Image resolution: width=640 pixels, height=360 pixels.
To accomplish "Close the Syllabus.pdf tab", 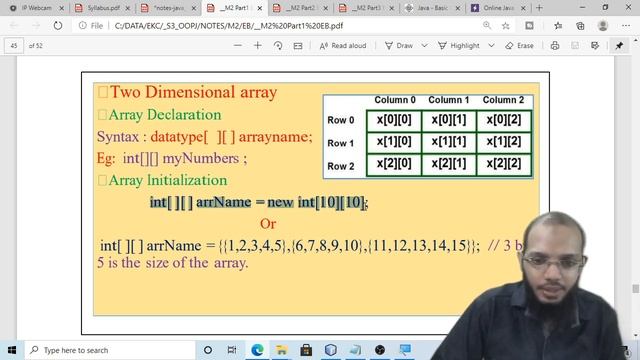I will click(x=128, y=8).
